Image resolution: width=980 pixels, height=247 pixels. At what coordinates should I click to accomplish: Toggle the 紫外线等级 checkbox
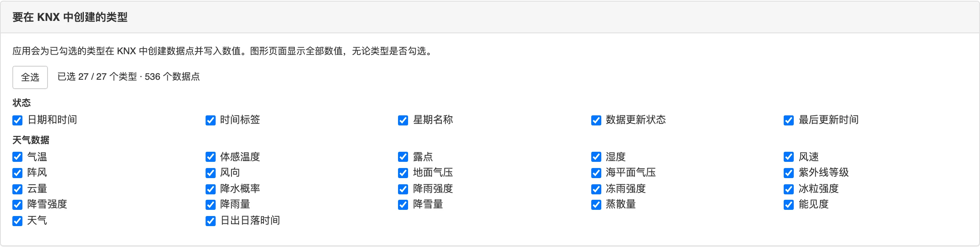coord(789,173)
